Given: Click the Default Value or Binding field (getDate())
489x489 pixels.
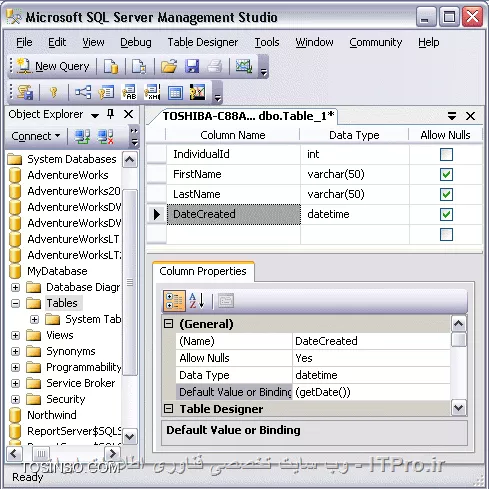Looking at the screenshot, I should (371, 392).
